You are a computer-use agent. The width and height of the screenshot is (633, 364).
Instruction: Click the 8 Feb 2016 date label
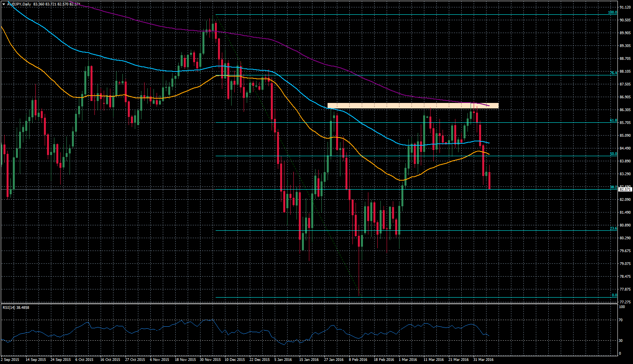coord(358,360)
